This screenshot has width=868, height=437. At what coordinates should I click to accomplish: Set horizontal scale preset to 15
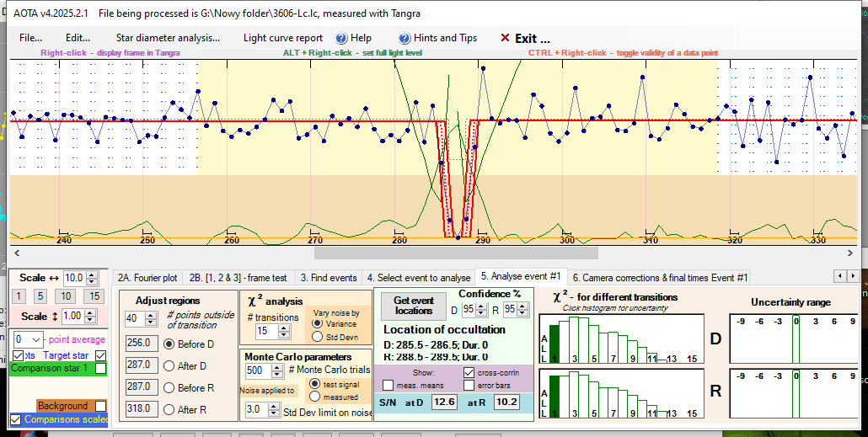point(94,296)
